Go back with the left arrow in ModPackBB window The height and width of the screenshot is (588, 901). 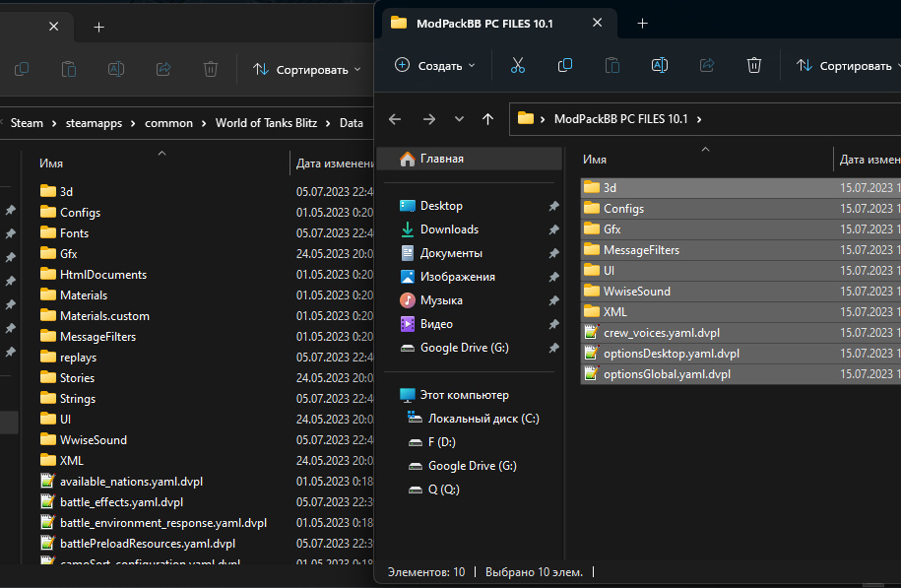click(395, 119)
